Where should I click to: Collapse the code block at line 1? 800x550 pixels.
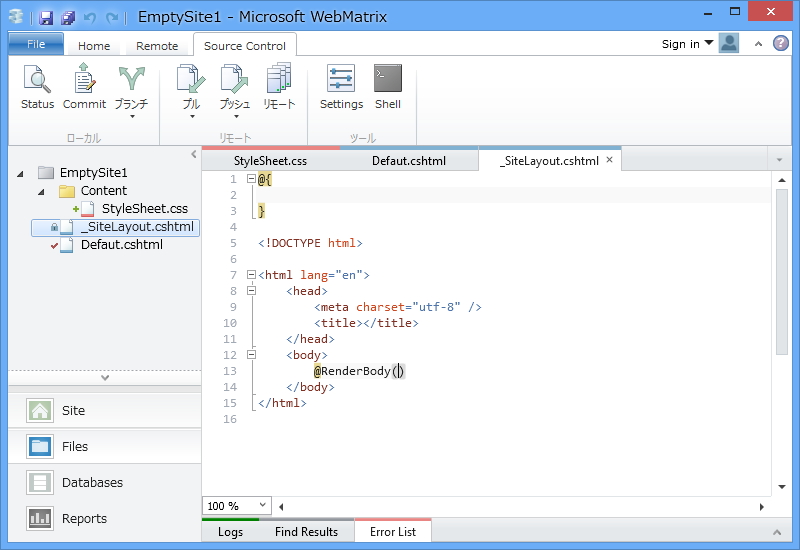point(251,179)
